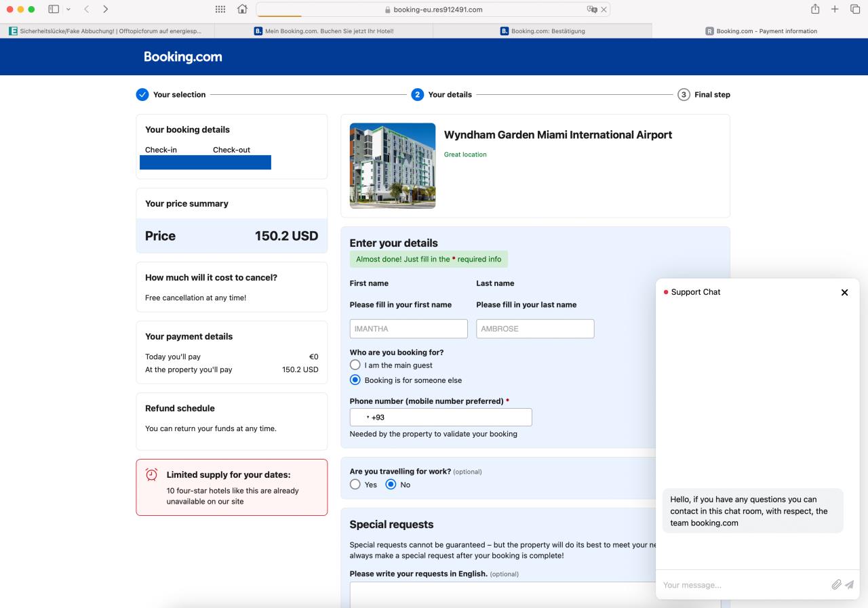
Task: Switch to the Booking.com: Bestätigung tab
Action: (x=542, y=31)
